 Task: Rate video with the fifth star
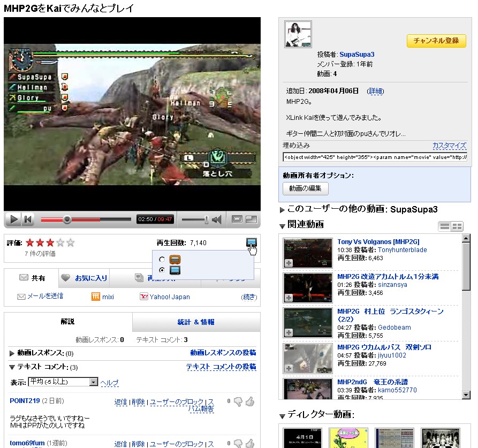tap(71, 242)
